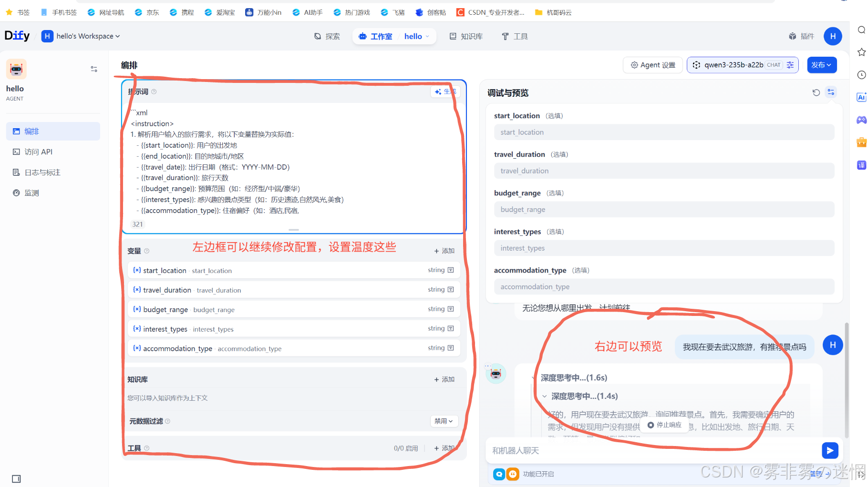868x487 pixels.
Task: Open the user avatar menu in header
Action: click(x=833, y=36)
